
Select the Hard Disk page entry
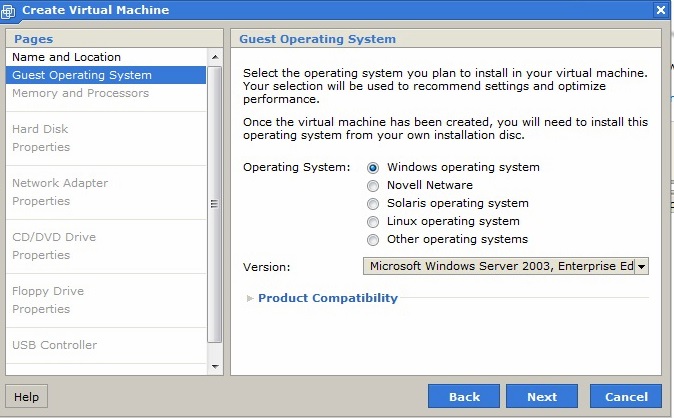click(40, 129)
